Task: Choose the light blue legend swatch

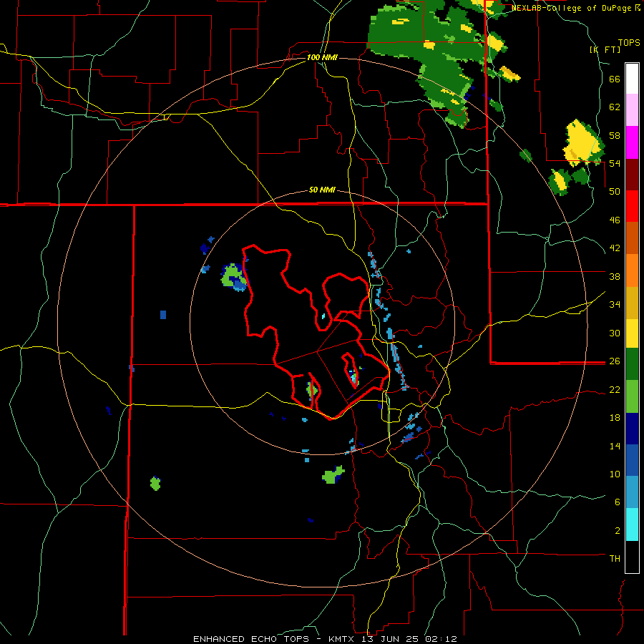Action: (632, 492)
